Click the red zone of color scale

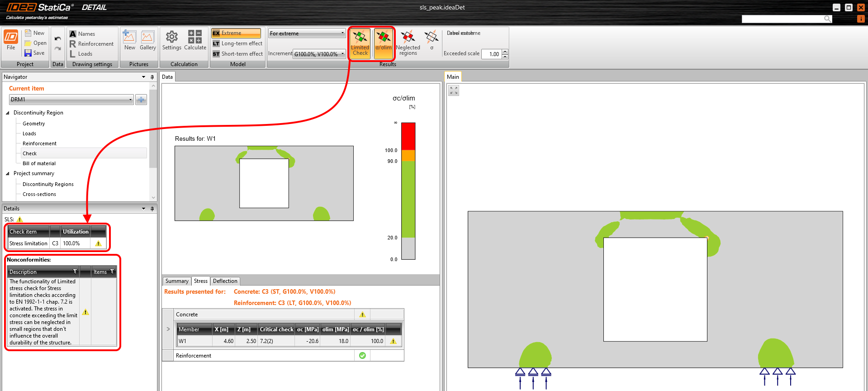click(x=408, y=136)
